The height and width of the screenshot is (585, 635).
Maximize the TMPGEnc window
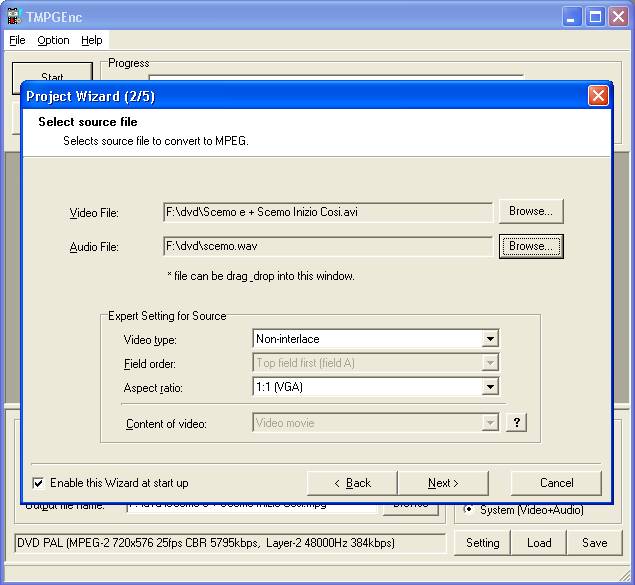[x=595, y=17]
